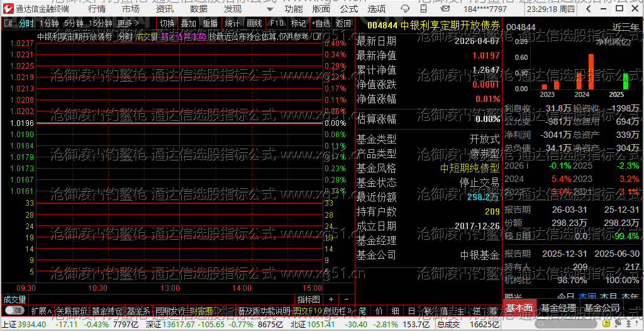The image size is (644, 331).
Task: Toggle the 弹 switch at bottom left
Action: click(15, 310)
